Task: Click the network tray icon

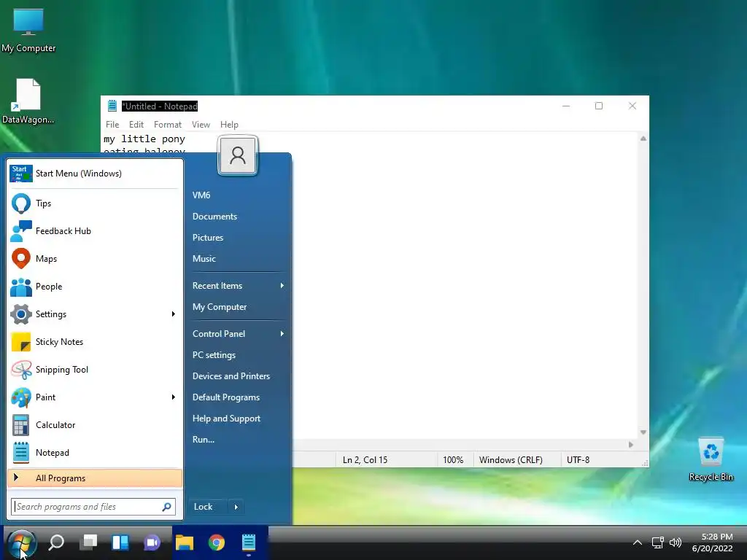Action: (x=657, y=542)
